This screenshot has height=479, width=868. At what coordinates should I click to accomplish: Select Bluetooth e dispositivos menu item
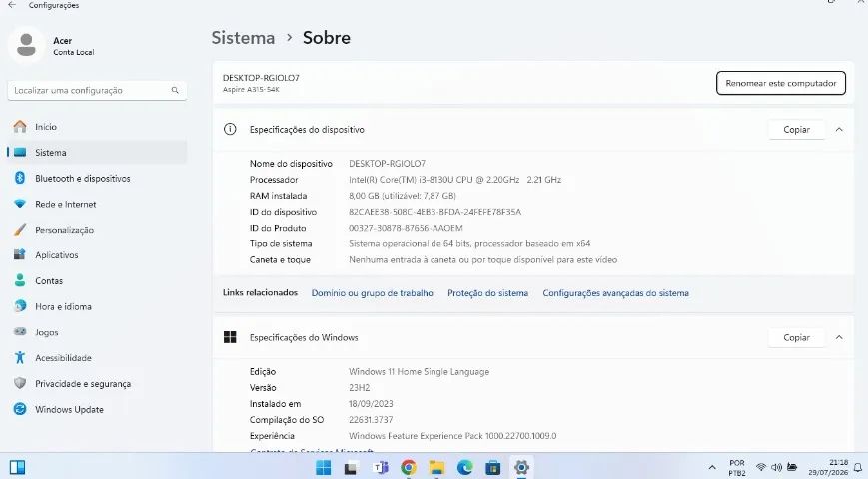click(97, 178)
